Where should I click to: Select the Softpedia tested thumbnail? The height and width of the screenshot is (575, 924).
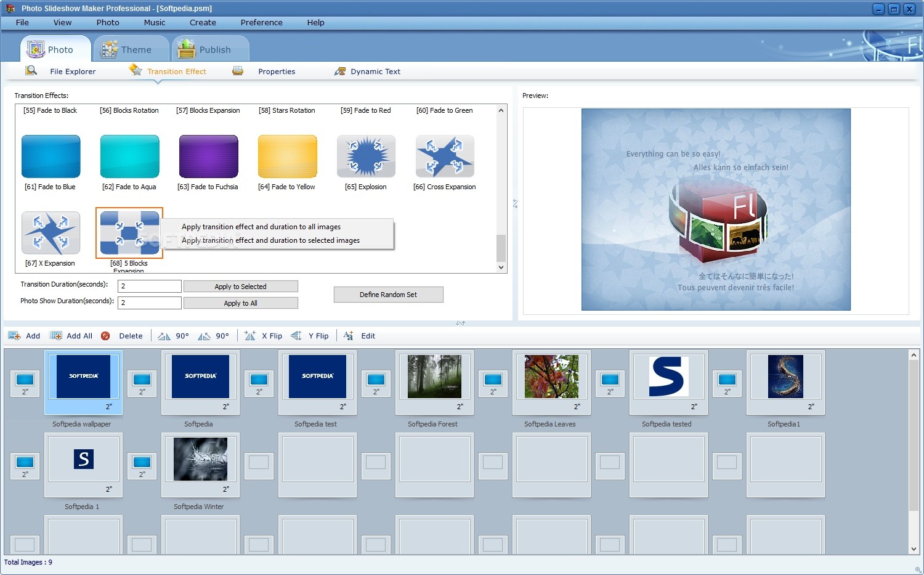(668, 382)
